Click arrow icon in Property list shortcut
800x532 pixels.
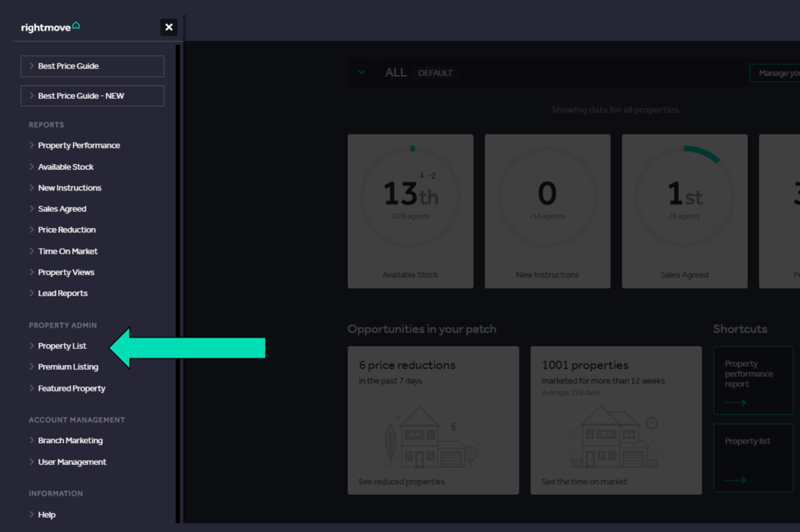[735, 480]
